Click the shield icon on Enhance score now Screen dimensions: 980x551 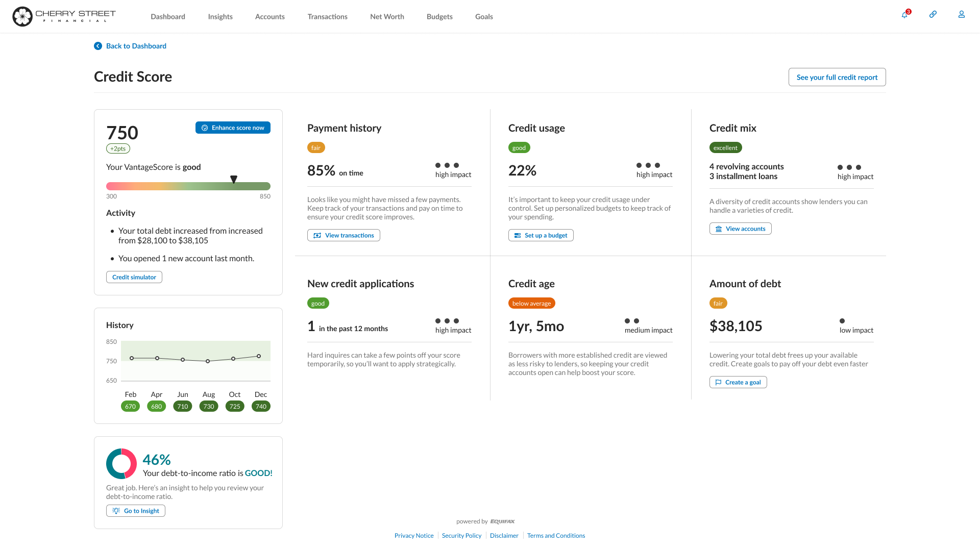[x=205, y=128]
